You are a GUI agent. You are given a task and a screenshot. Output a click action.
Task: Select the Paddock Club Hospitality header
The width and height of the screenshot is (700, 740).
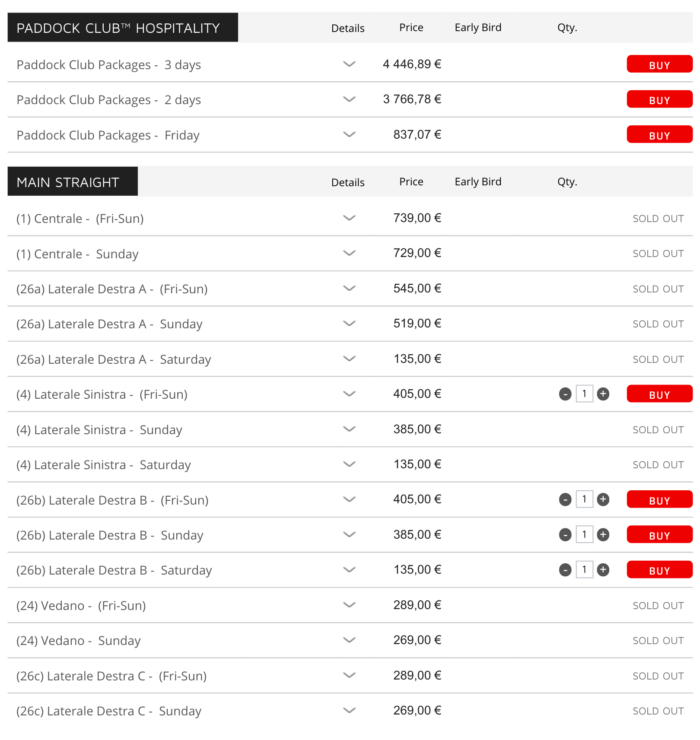coord(123,28)
